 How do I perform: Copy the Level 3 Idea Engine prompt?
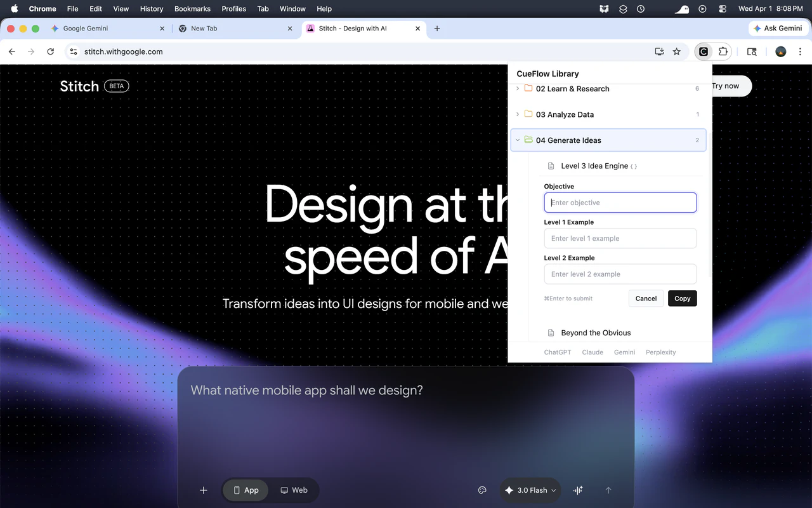pos(683,298)
